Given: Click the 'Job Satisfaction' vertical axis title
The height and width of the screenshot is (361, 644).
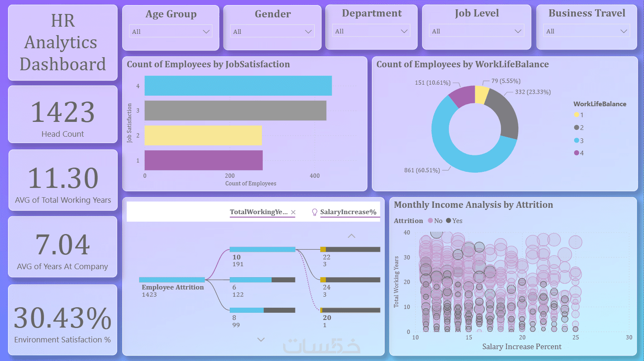Looking at the screenshot, I should click(x=129, y=123).
